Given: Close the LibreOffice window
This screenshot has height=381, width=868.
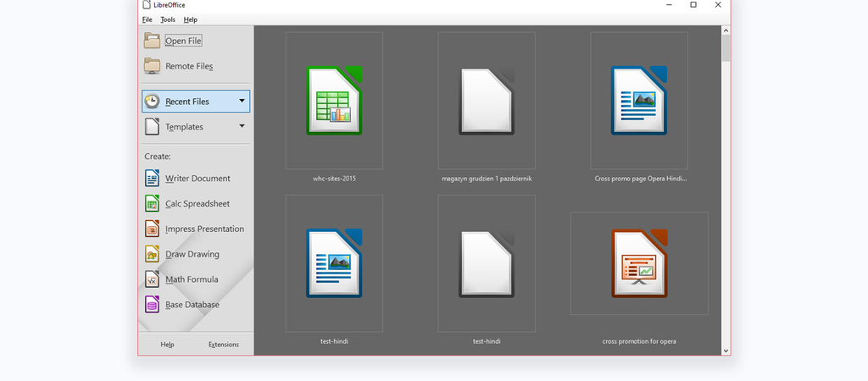Looking at the screenshot, I should click(718, 5).
